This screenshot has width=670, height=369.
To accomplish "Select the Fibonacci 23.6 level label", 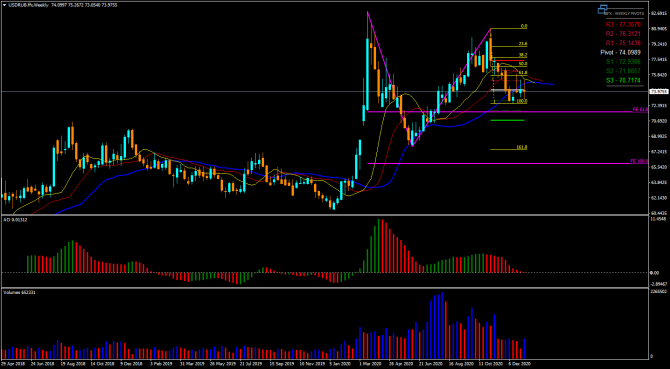I will tap(523, 44).
